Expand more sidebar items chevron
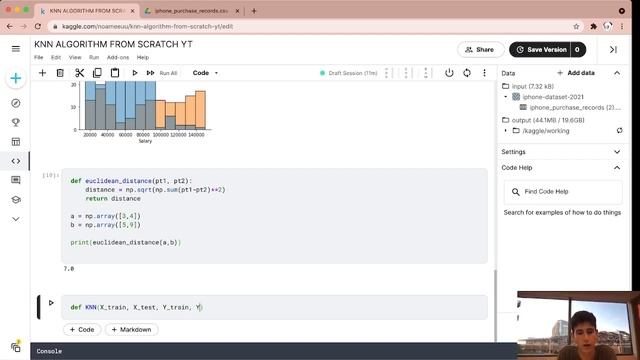Image resolution: width=640 pixels, height=360 pixels. tap(16, 219)
